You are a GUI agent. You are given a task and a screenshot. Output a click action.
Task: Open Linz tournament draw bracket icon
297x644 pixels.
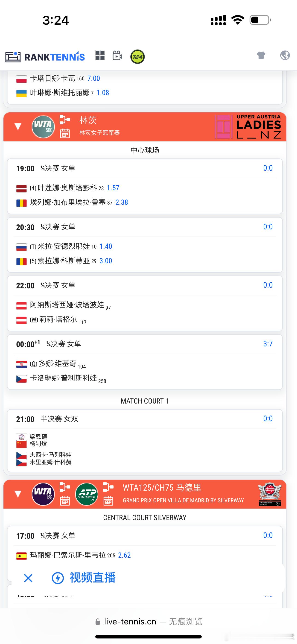65,120
